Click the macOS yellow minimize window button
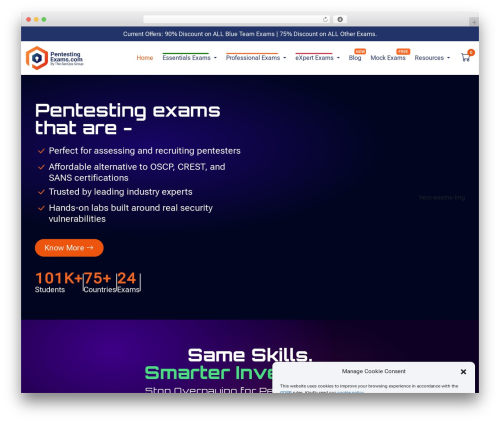Viewport: 500px width, 423px height. coord(36,20)
